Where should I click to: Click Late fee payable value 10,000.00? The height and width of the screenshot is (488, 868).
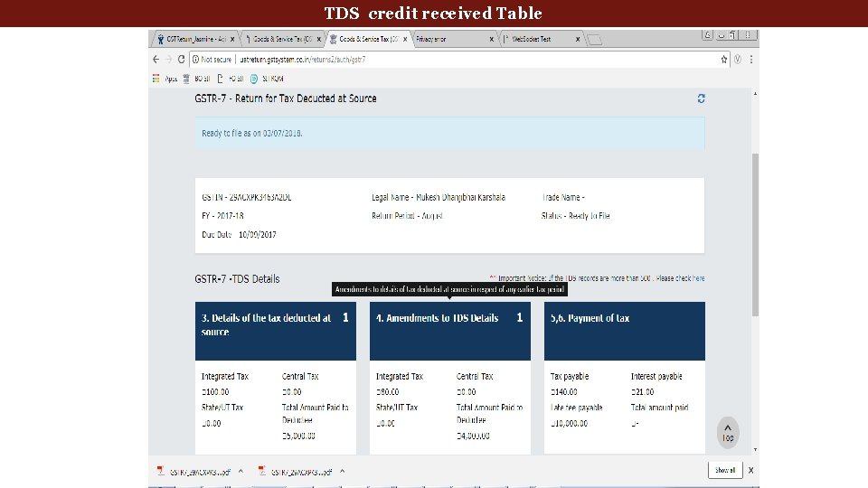(569, 423)
